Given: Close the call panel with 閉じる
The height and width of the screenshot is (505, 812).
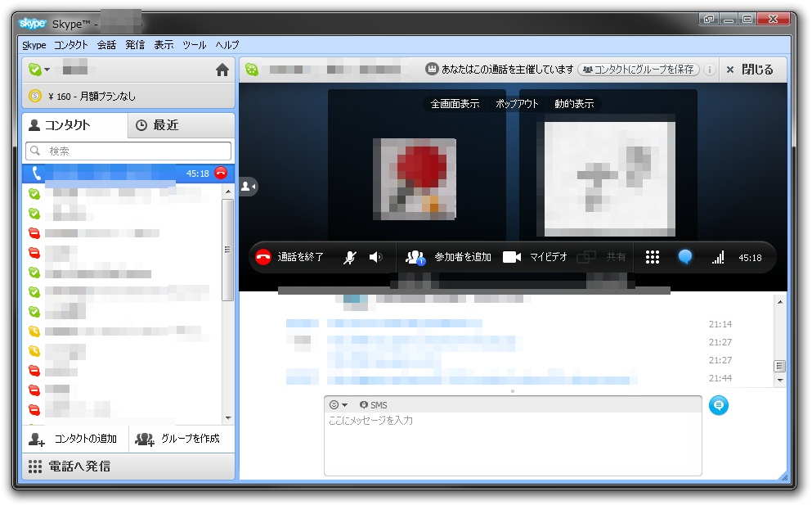Looking at the screenshot, I should click(x=749, y=70).
